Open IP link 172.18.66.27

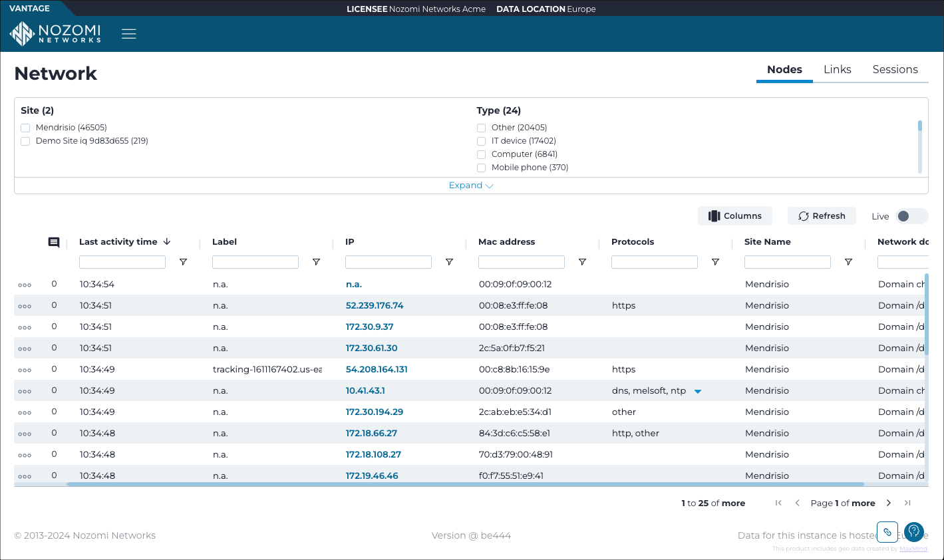click(371, 433)
